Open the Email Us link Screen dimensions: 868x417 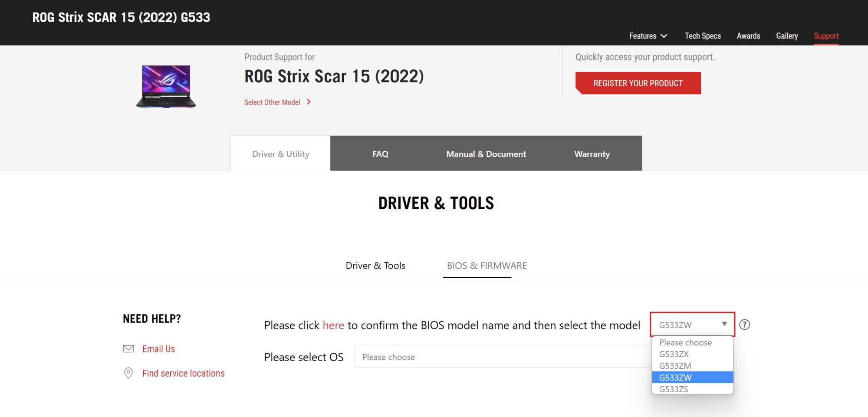158,349
